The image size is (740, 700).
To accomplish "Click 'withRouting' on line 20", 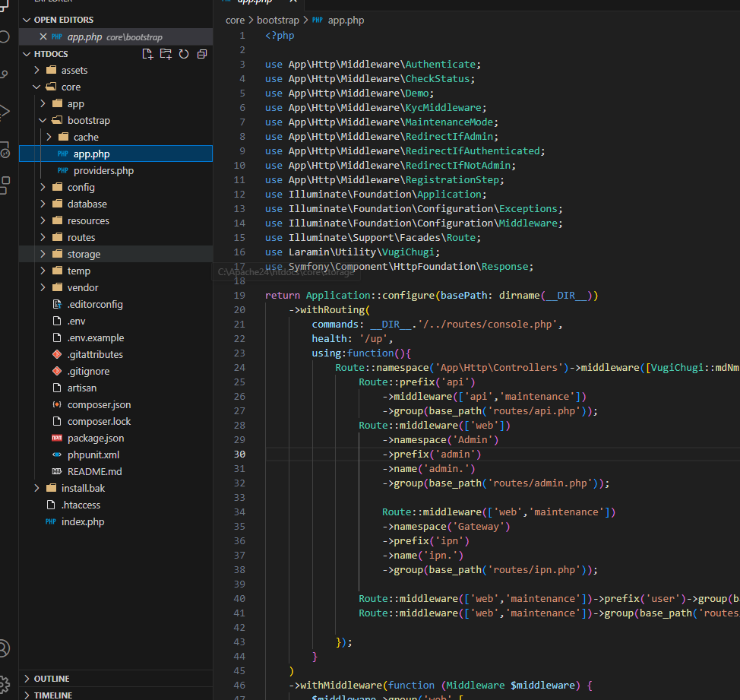I will click(333, 310).
